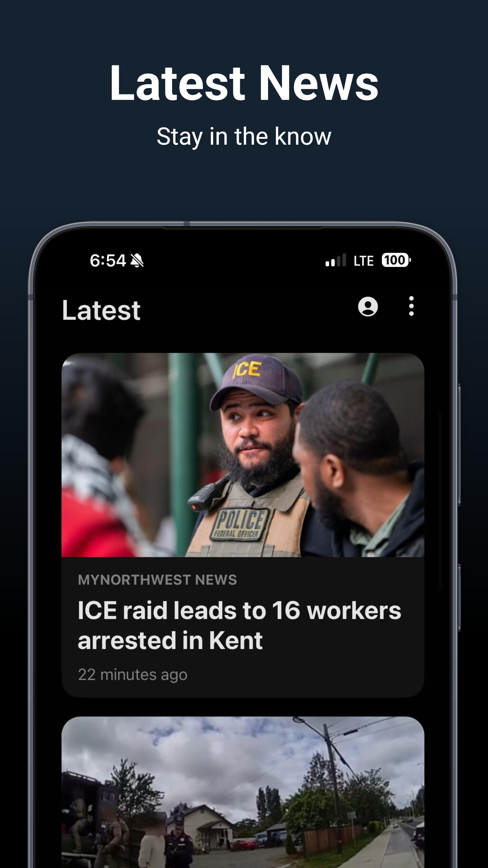Tap the LTE network indicator
Screen dimensions: 488x868
(x=363, y=261)
